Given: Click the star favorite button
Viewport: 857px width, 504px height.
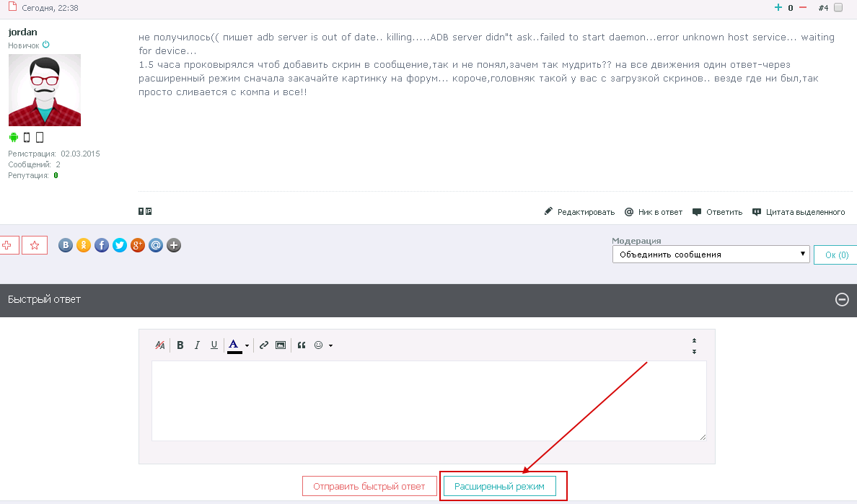Looking at the screenshot, I should point(35,245).
